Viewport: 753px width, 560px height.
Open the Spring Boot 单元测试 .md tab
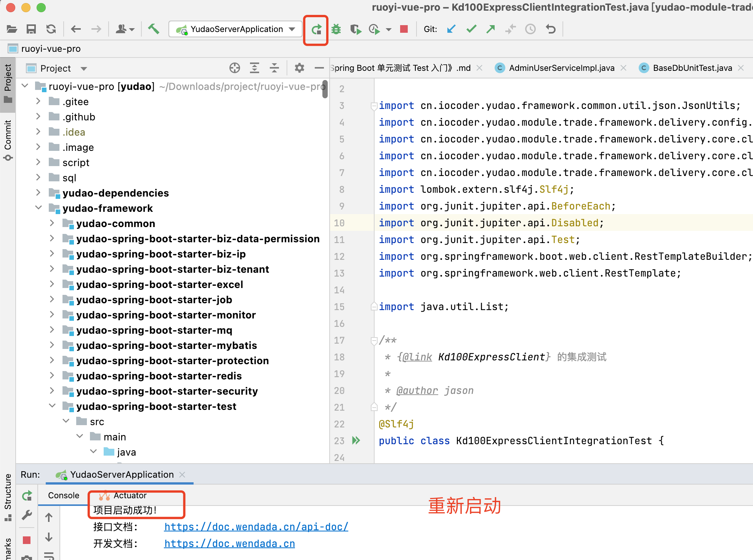coord(401,68)
